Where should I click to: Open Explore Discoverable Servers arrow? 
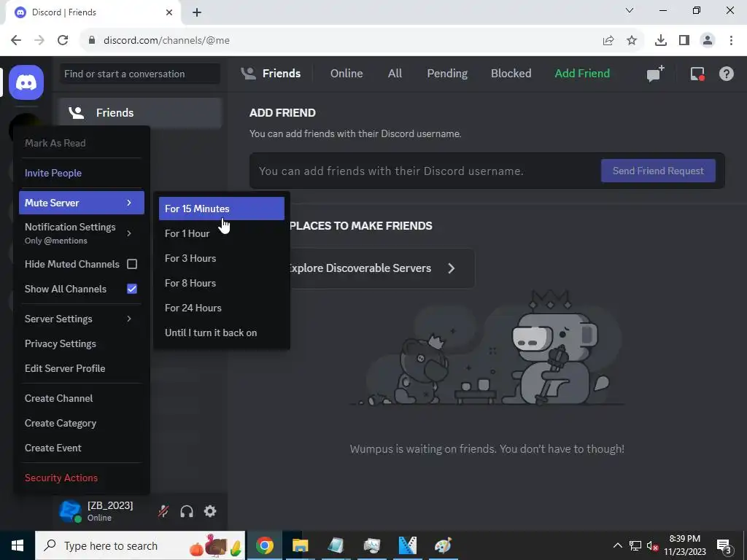pyautogui.click(x=451, y=268)
